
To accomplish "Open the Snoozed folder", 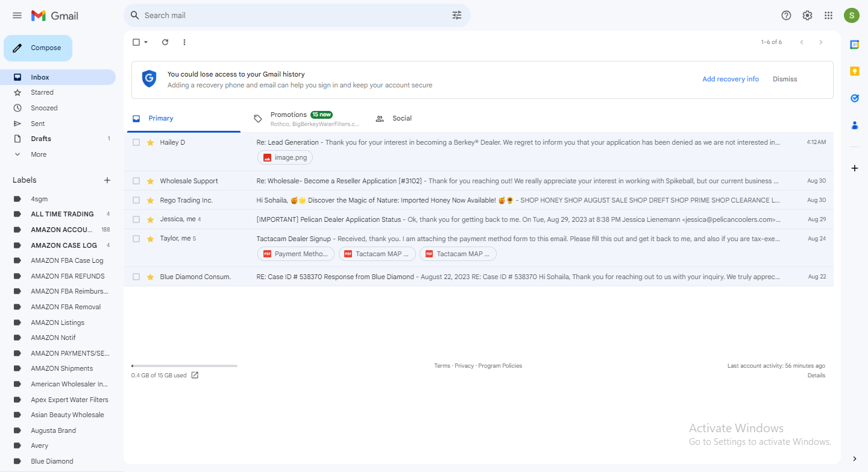I will tap(58, 108).
